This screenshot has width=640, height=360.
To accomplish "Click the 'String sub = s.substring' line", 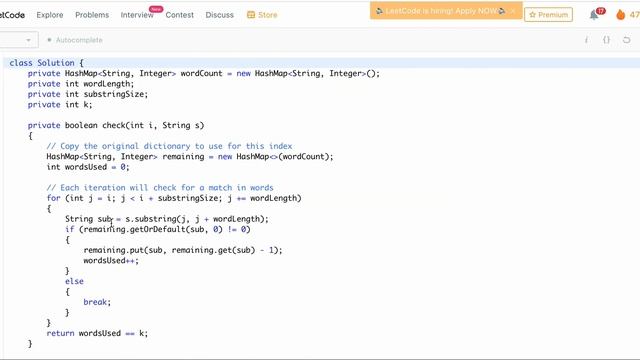I will click(167, 219).
